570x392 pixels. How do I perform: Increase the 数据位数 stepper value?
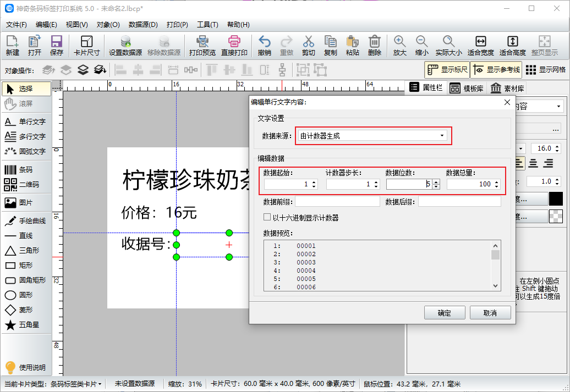[436, 182]
